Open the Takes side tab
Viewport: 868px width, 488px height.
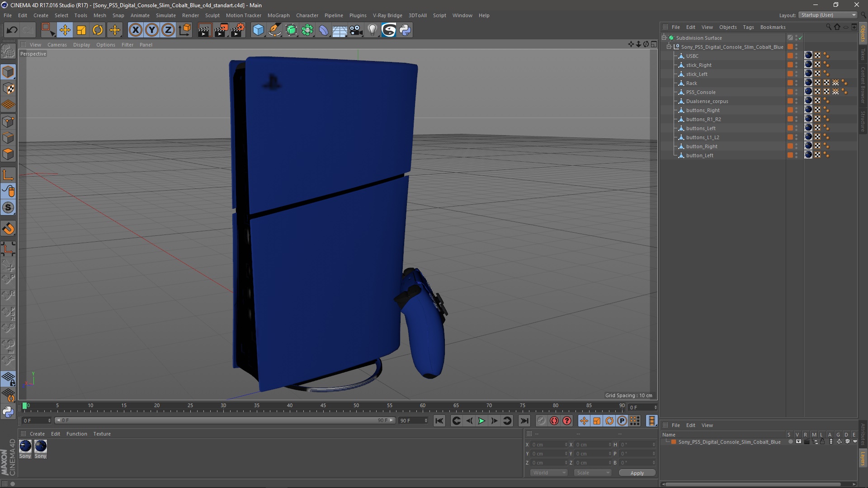tap(863, 55)
